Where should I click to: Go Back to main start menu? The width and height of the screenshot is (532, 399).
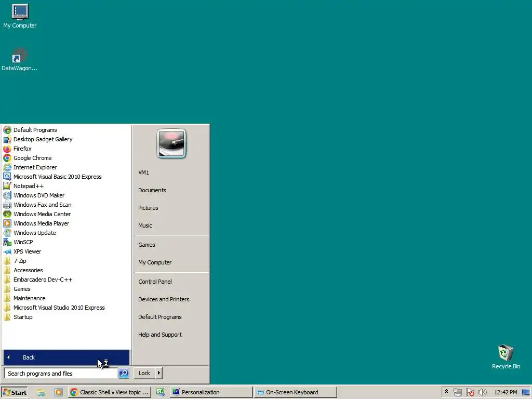66,357
